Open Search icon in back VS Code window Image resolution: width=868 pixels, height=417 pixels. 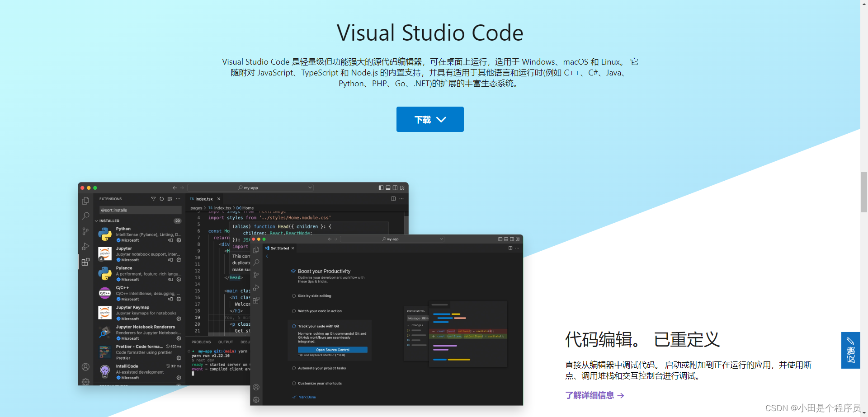(x=85, y=216)
